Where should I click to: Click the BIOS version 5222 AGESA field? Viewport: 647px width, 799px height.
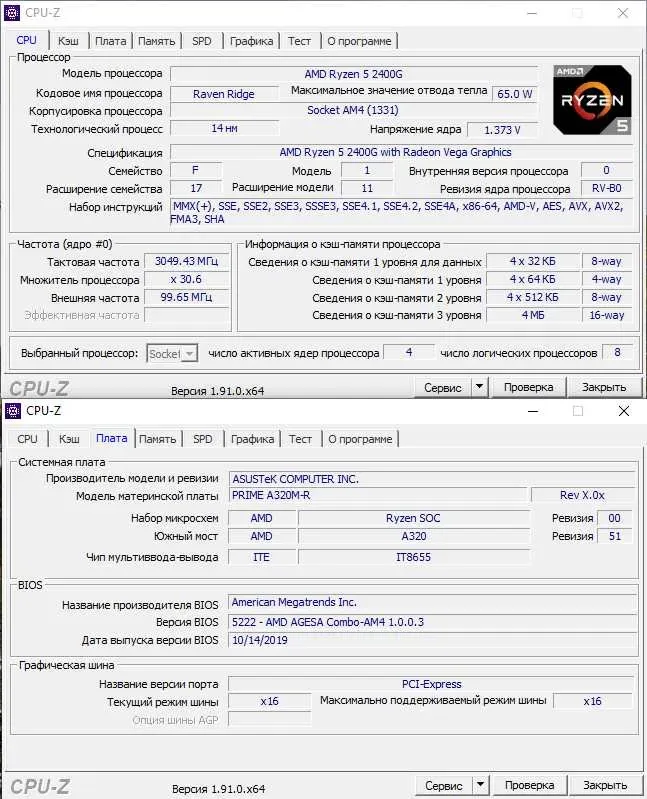click(432, 622)
